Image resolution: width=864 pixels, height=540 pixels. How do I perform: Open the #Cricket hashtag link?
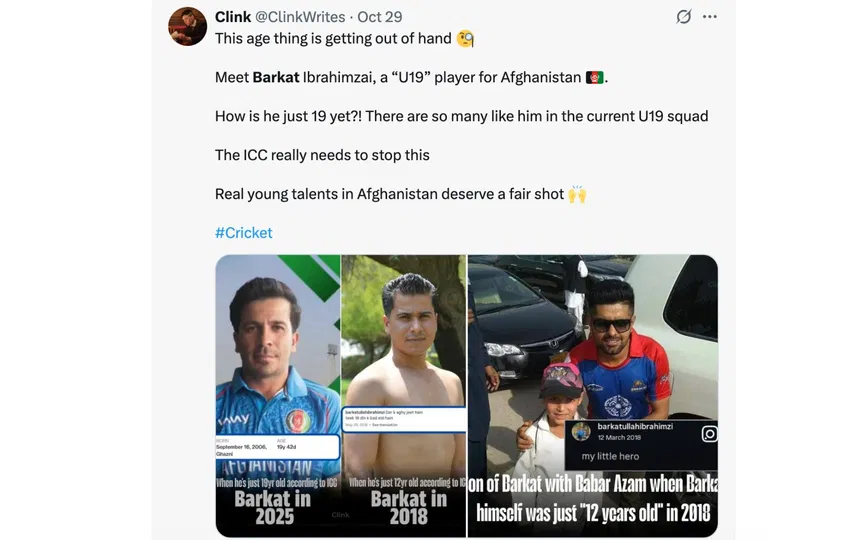pyautogui.click(x=244, y=233)
